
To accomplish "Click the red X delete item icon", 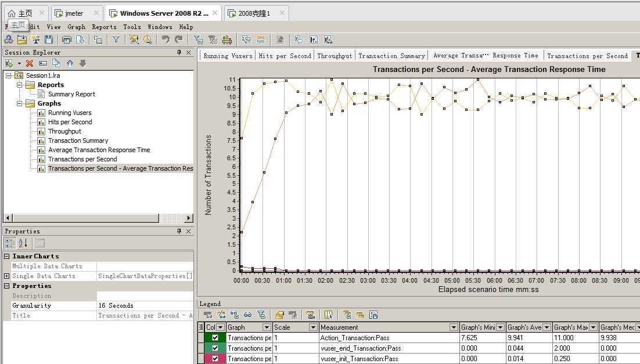I will (x=30, y=63).
